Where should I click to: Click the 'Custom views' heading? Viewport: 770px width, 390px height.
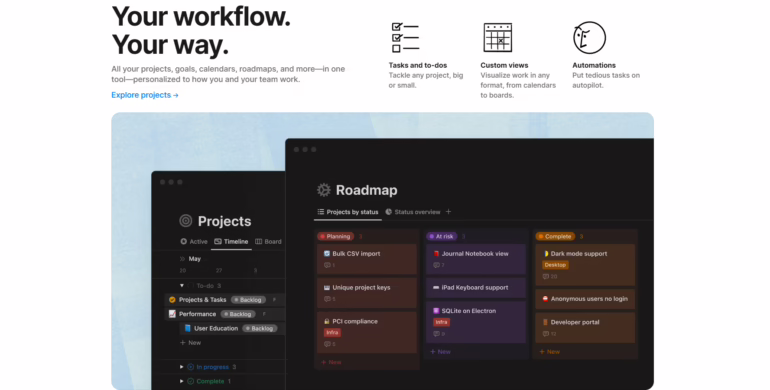(504, 65)
